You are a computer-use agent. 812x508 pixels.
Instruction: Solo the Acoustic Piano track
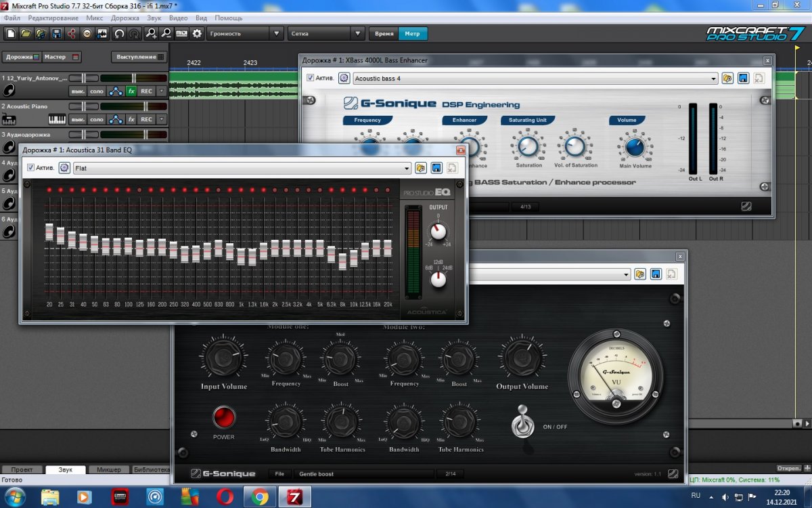pyautogui.click(x=97, y=119)
